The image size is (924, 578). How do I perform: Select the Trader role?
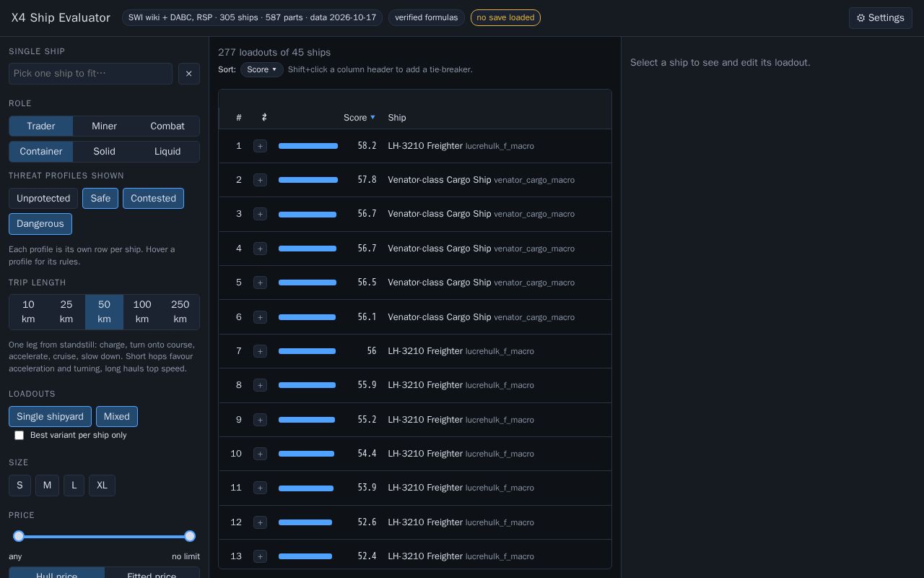coord(41,126)
